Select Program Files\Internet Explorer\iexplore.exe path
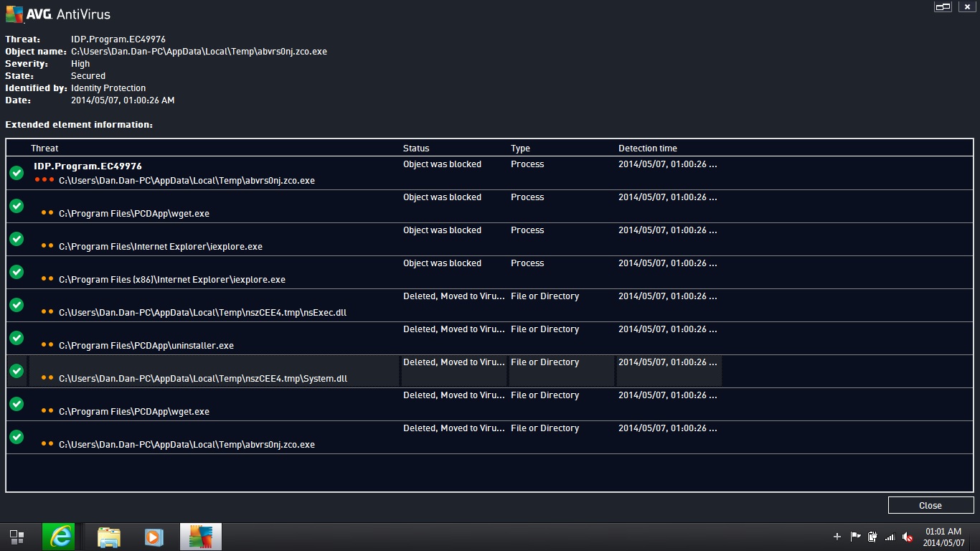Viewport: 980px width, 551px height. click(161, 246)
